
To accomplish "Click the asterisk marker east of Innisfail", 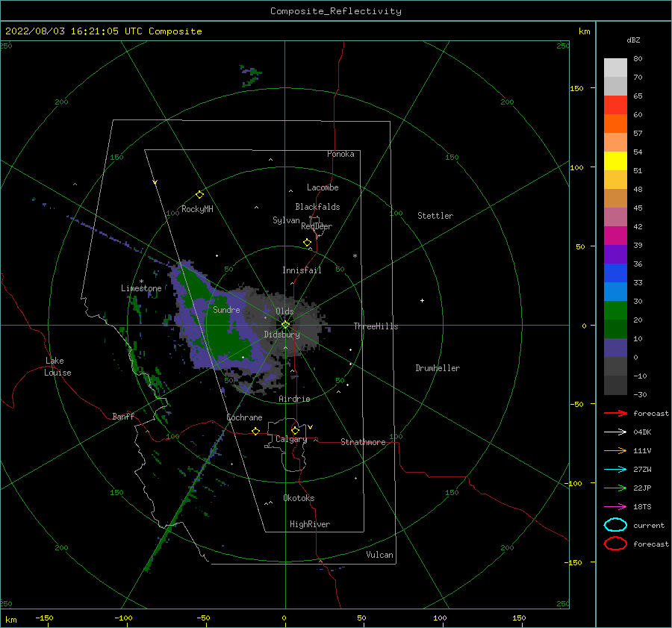I will coord(355,256).
